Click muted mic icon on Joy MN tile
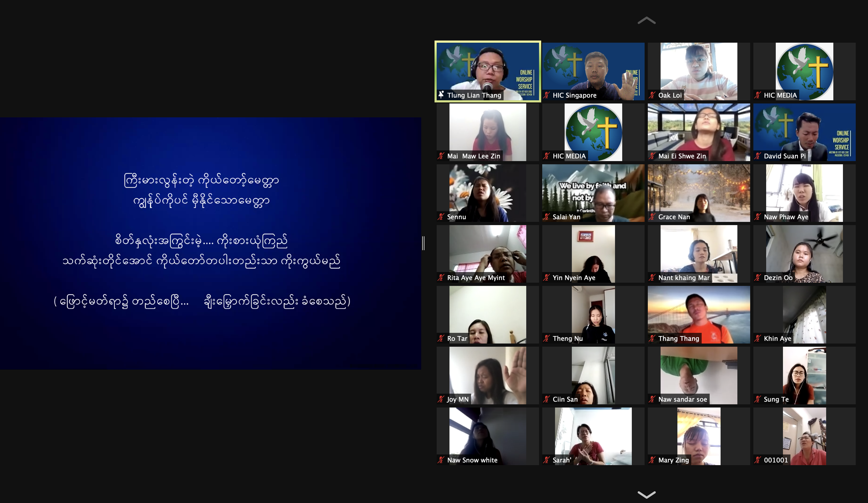This screenshot has width=868, height=503. [441, 399]
